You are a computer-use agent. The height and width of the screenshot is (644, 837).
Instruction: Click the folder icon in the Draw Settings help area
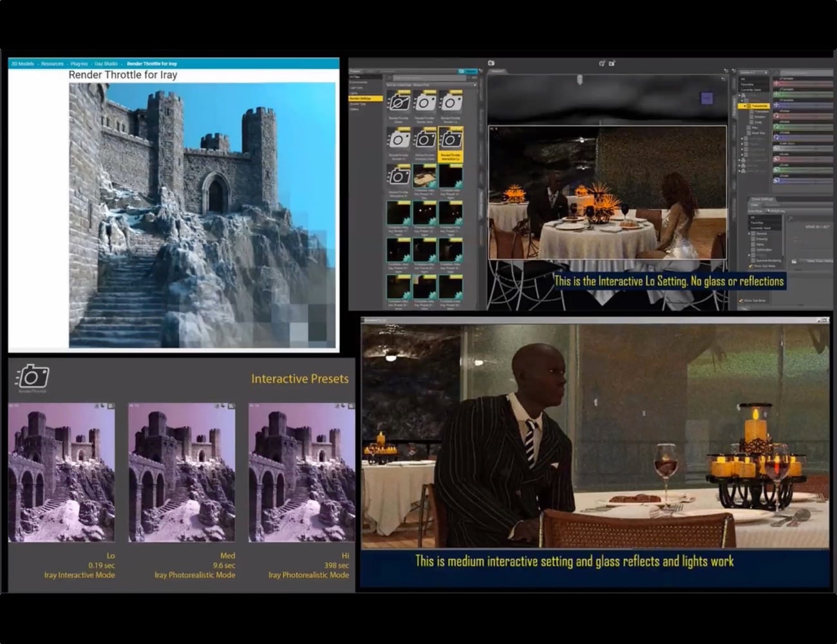[x=794, y=261]
